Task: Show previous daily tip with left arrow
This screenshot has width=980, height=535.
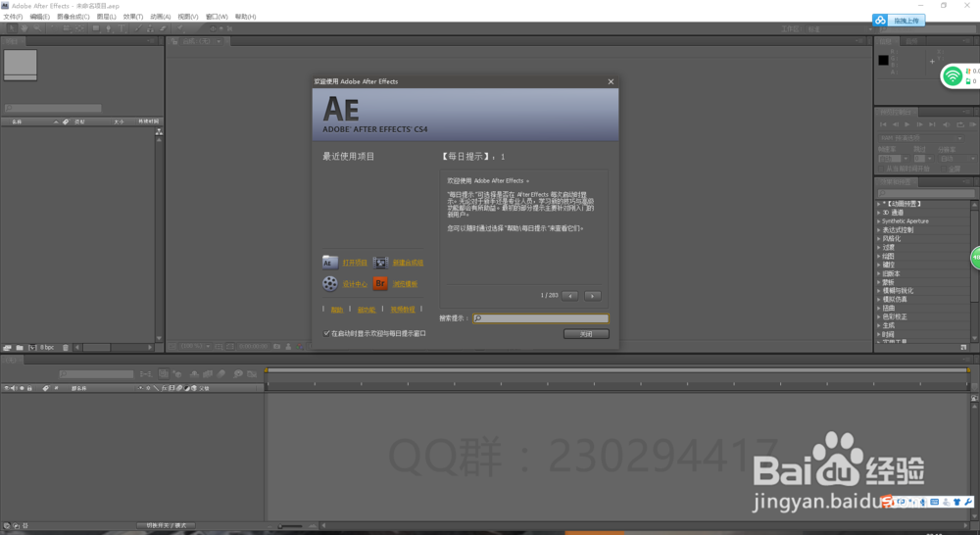Action: (569, 296)
